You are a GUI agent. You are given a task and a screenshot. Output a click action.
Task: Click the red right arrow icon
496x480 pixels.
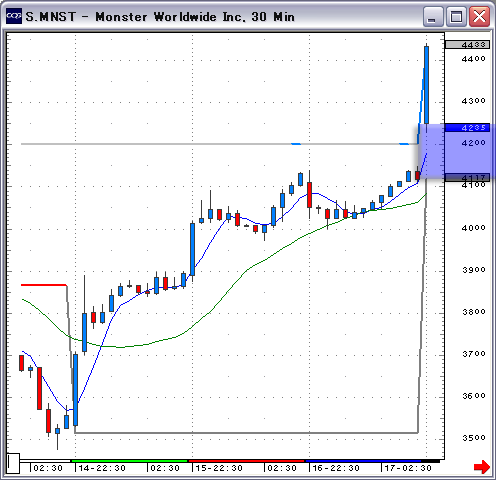coord(482,466)
